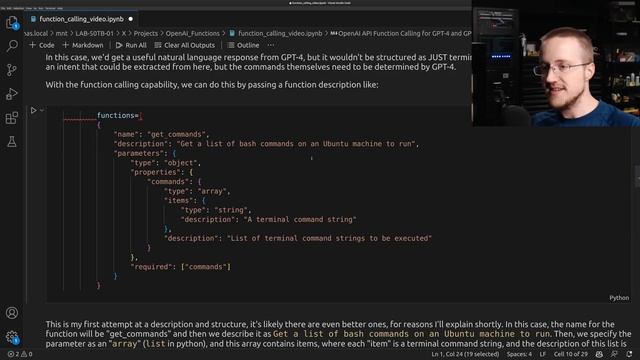The height and width of the screenshot is (360, 640).
Task: Open the Manage gear settings
Action: [x=12, y=337]
